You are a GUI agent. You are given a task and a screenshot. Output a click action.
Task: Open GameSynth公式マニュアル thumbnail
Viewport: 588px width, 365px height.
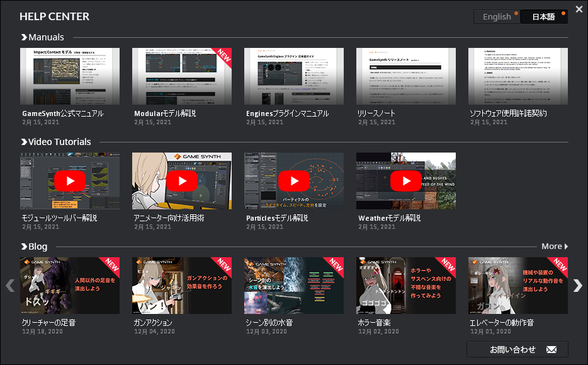70,76
